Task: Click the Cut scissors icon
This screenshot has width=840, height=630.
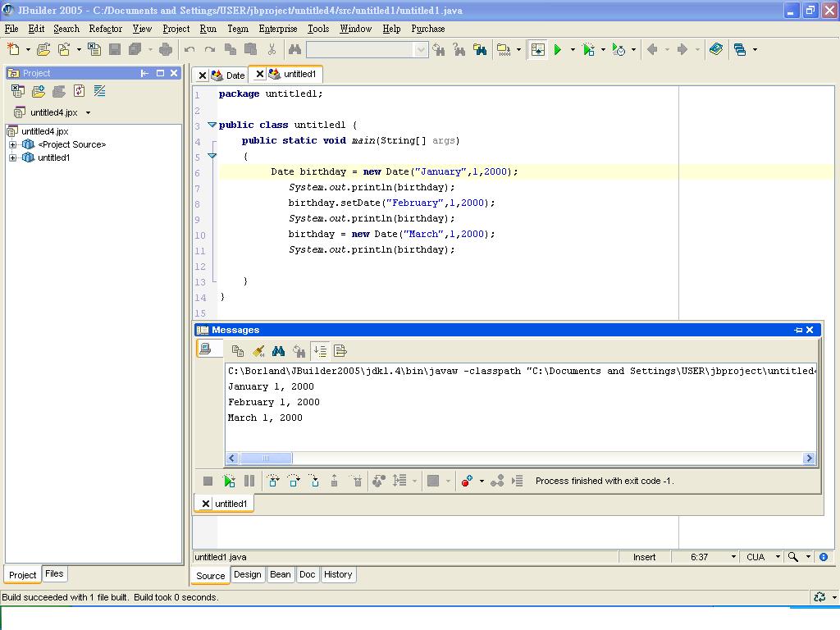Action: click(x=272, y=49)
